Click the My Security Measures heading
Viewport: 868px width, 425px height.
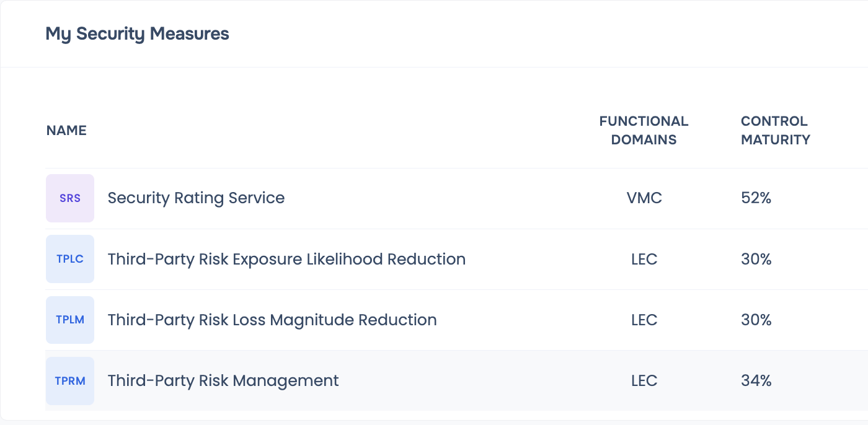137,34
